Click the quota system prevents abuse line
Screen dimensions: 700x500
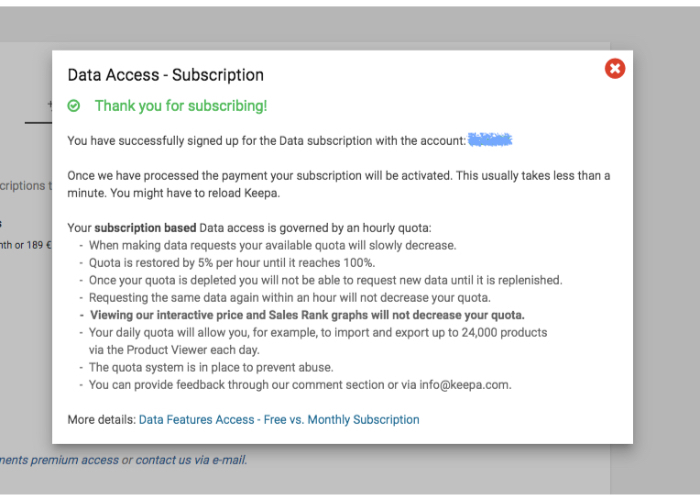coord(211,367)
